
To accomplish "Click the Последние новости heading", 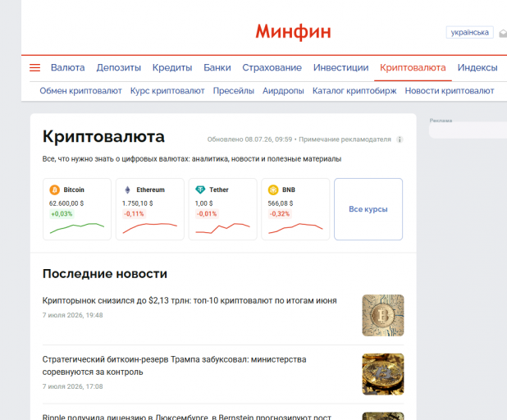I will coord(105,274).
